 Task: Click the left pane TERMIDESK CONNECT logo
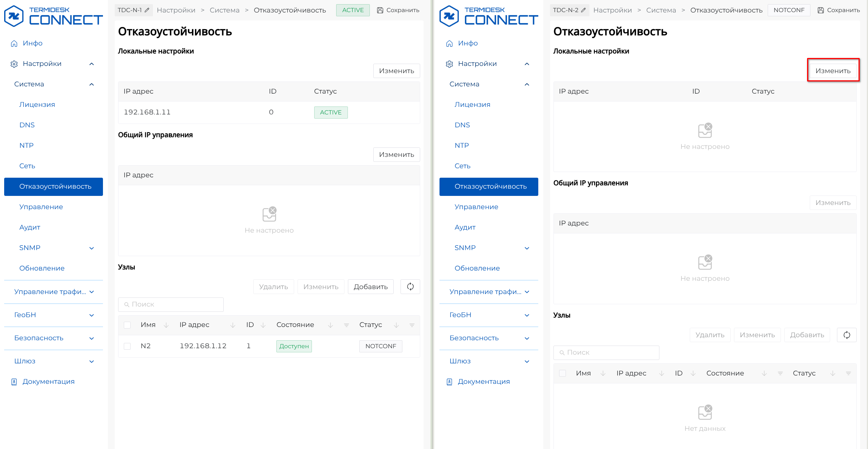[53, 16]
